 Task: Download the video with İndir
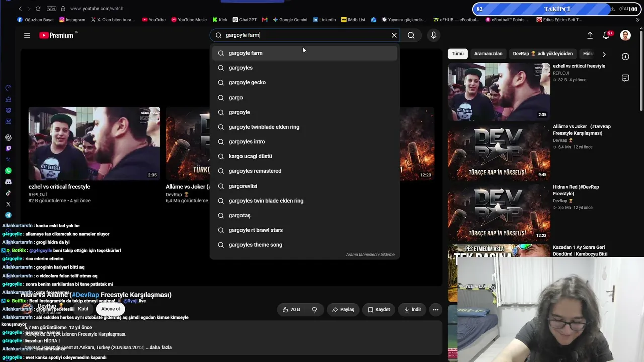click(412, 310)
